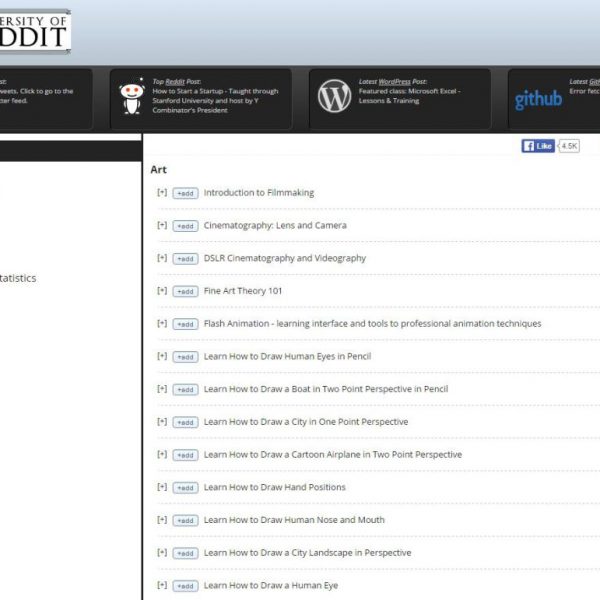This screenshot has width=600, height=600.
Task: Open the Latest WordPress Post on Excel
Action: click(x=409, y=97)
